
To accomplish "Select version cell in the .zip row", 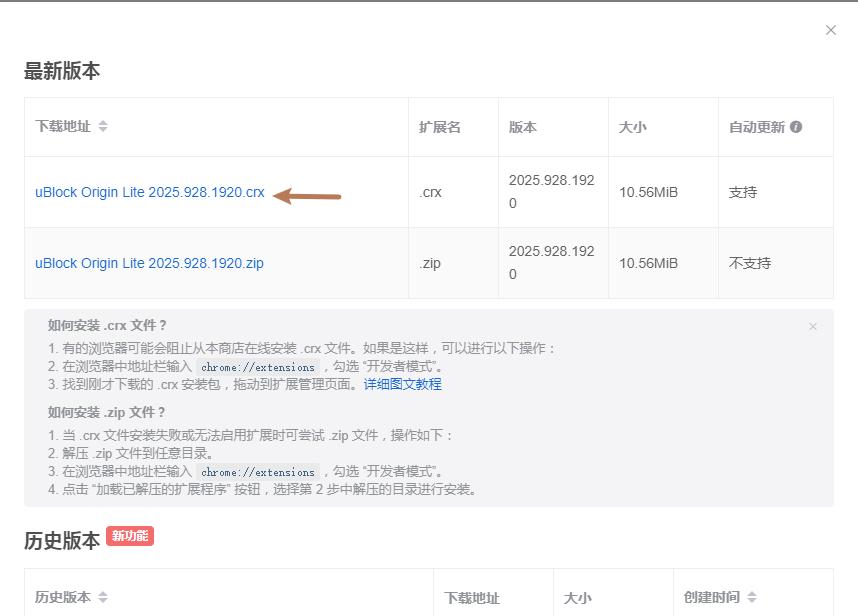I will 552,263.
